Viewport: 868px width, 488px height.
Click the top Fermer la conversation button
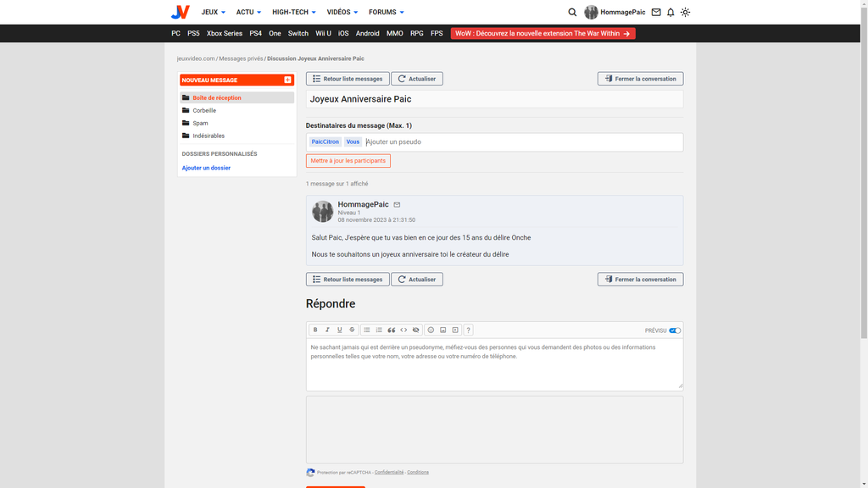[x=641, y=79]
